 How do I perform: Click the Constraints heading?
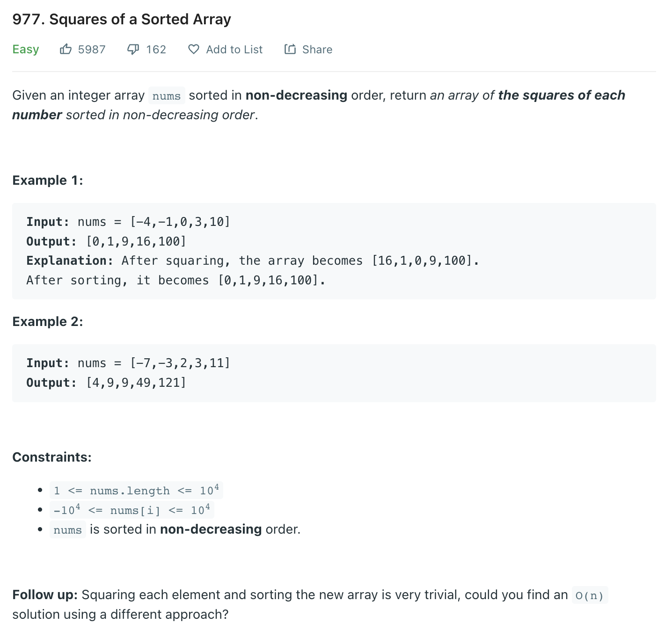pyautogui.click(x=52, y=457)
